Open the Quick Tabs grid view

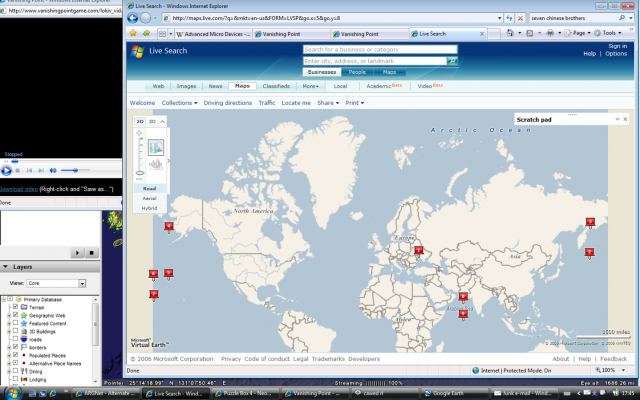pyautogui.click(x=162, y=34)
